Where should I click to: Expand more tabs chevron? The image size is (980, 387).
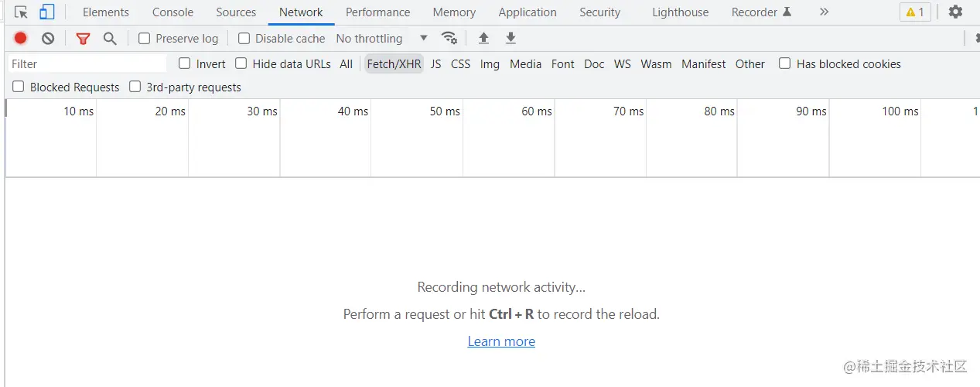point(824,12)
